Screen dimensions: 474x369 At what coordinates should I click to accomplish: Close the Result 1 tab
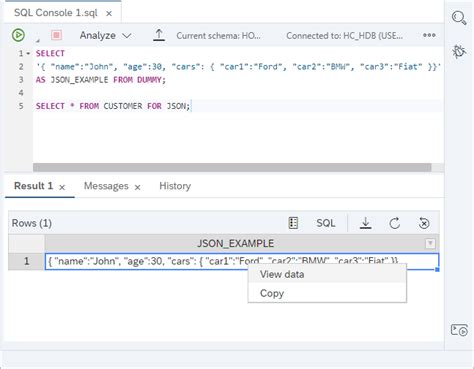[62, 187]
